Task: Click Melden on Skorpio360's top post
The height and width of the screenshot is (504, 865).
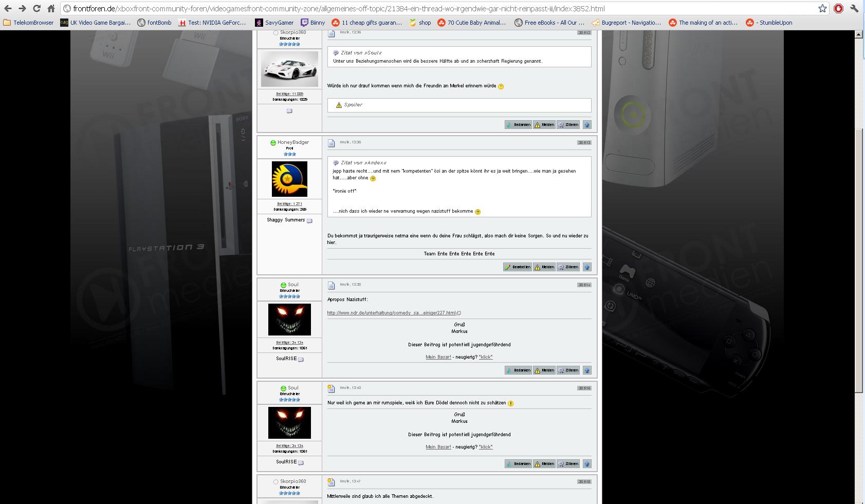Action: point(544,125)
